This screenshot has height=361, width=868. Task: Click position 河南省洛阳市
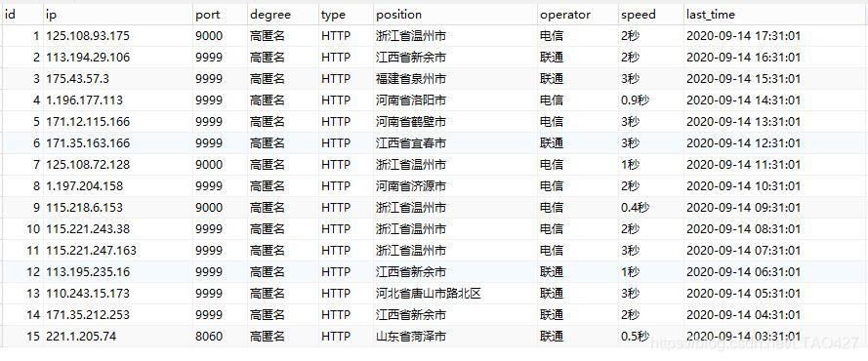coord(411,100)
